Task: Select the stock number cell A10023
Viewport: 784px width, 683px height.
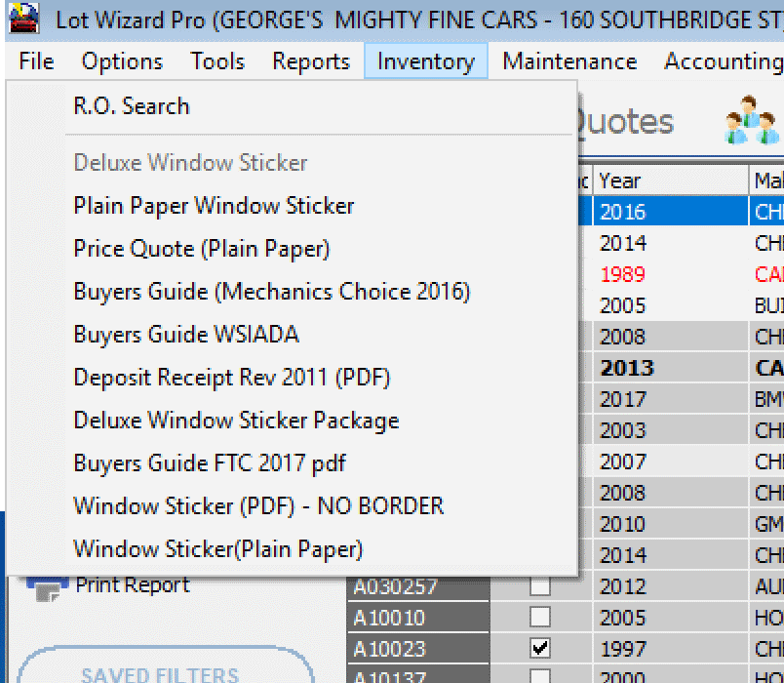Action: pos(388,648)
